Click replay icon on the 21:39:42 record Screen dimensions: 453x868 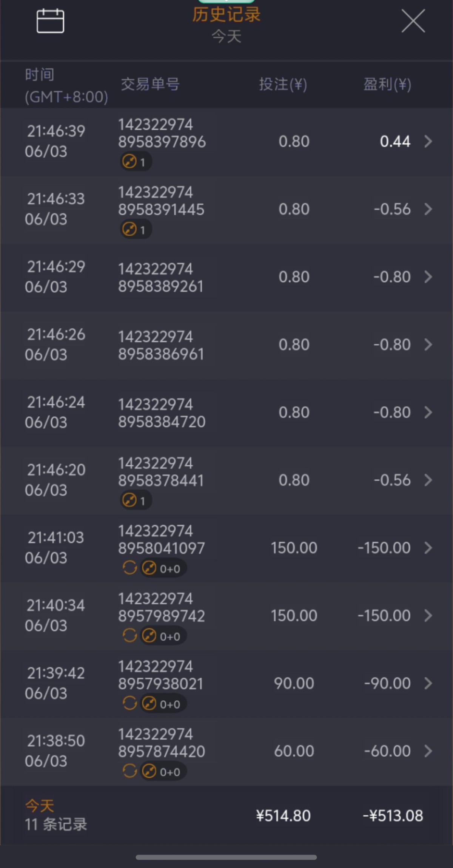point(129,703)
